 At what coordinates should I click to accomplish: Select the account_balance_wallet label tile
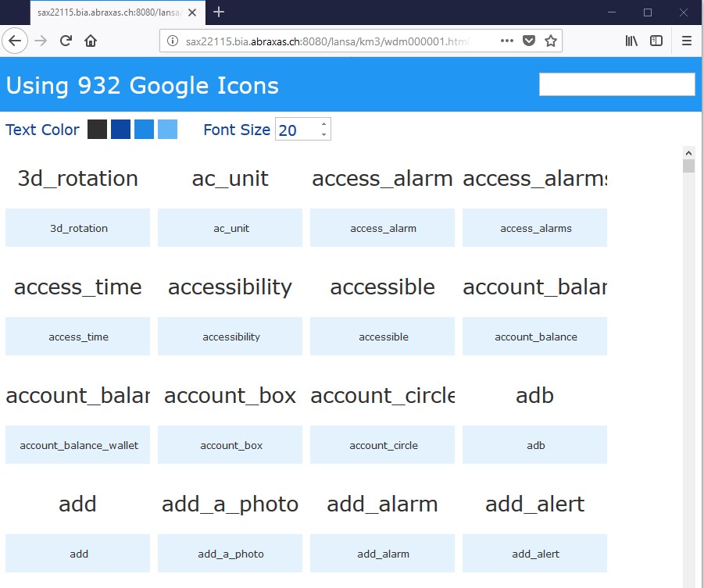click(78, 445)
